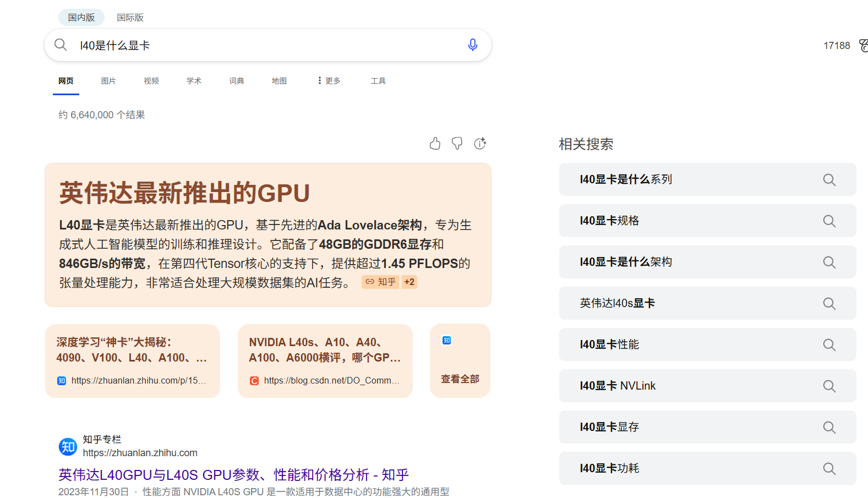
Task: Click search icon beside l40显卡功耗
Action: pyautogui.click(x=829, y=468)
